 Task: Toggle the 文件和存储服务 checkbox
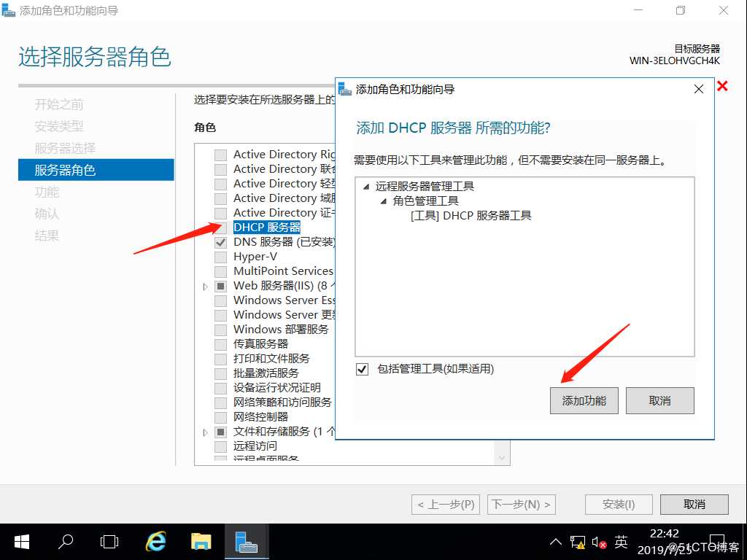coord(220,432)
